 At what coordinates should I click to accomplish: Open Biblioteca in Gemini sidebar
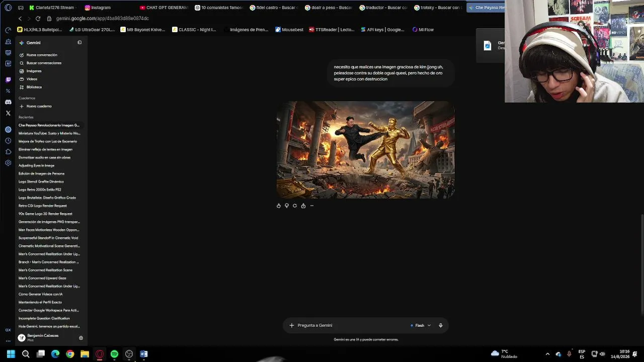tap(34, 87)
